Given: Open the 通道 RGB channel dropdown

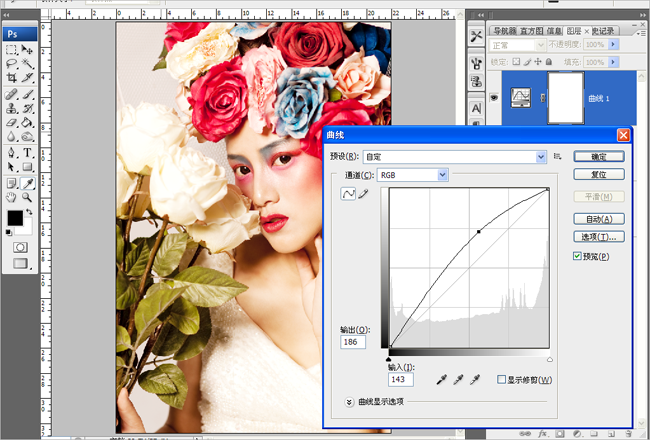Looking at the screenshot, I should pos(443,175).
